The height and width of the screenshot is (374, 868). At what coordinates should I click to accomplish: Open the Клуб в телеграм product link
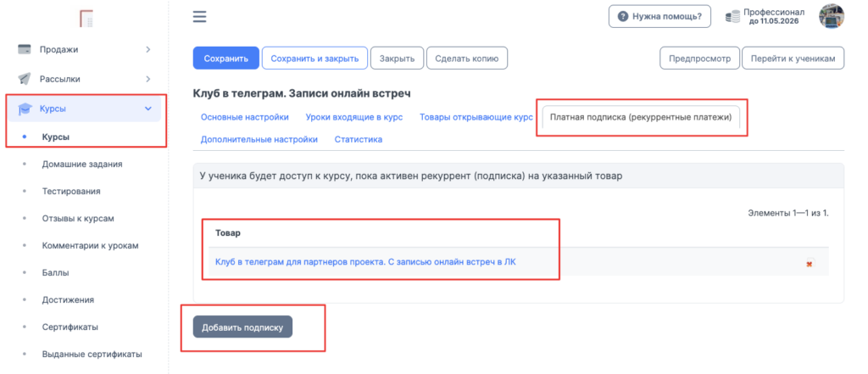365,262
